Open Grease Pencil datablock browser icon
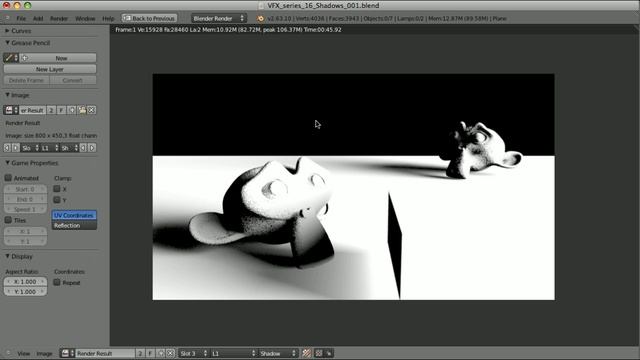 coord(11,58)
